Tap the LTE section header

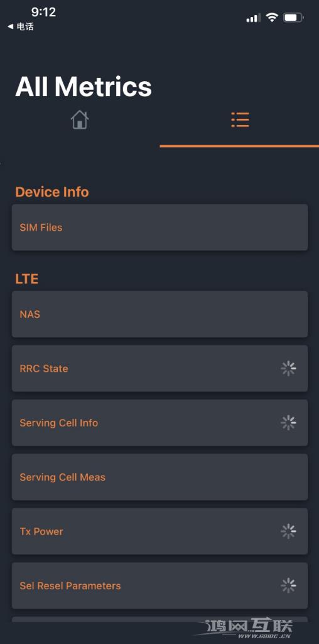coord(26,279)
